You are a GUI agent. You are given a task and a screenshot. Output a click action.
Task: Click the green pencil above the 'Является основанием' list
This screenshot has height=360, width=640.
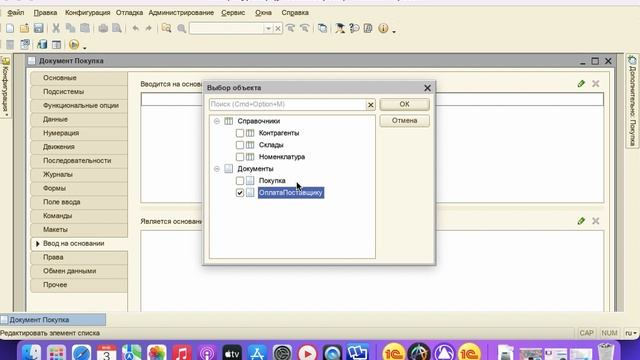point(581,221)
